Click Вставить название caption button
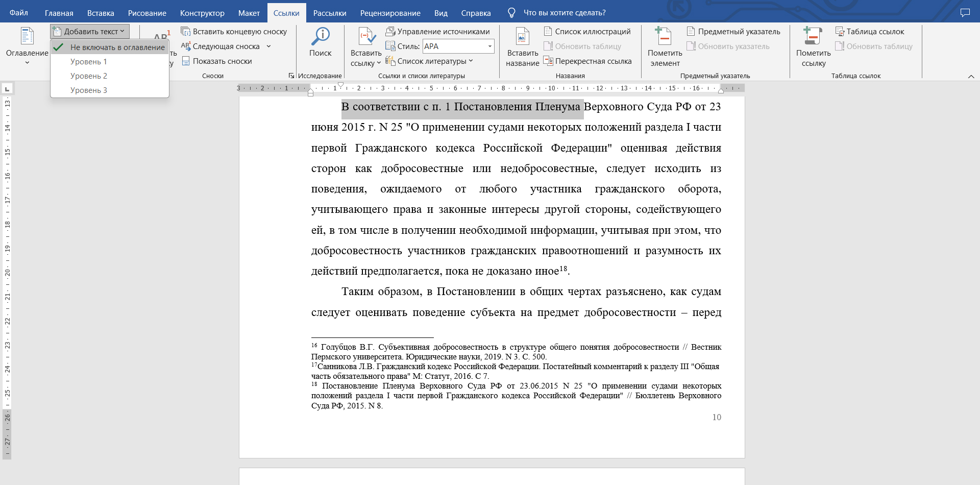The height and width of the screenshot is (485, 980). (x=522, y=47)
